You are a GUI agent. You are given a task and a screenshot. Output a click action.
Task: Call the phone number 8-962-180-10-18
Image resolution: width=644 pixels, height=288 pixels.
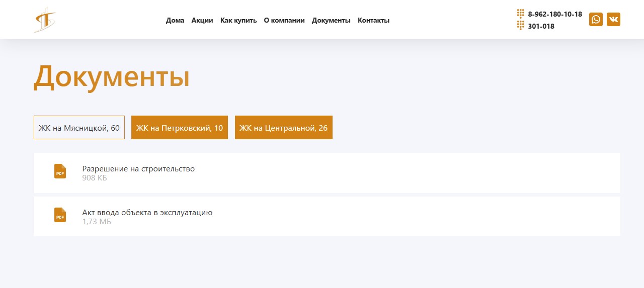pos(555,14)
